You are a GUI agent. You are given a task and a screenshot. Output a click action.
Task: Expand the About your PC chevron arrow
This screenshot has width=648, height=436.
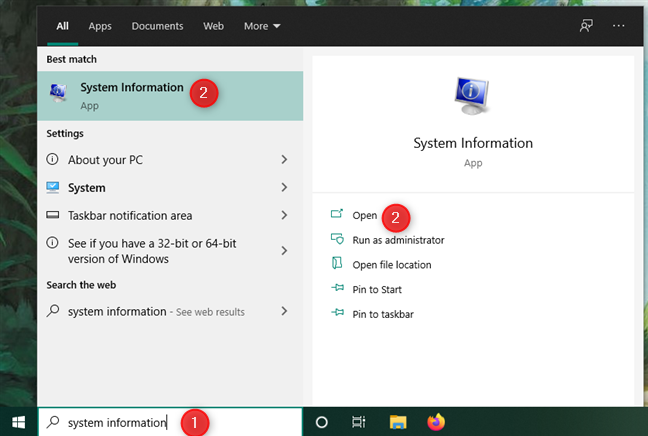click(284, 160)
